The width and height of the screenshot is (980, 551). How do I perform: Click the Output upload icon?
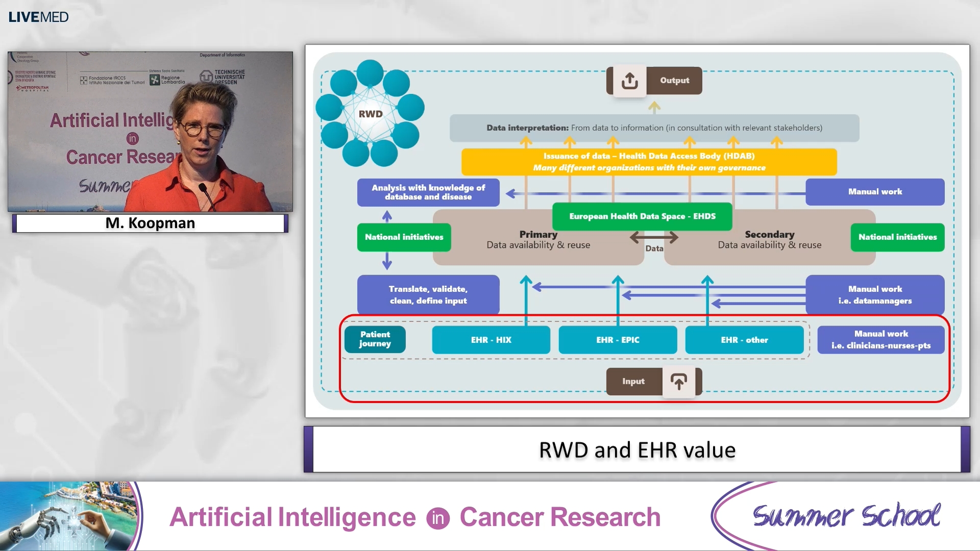point(628,80)
